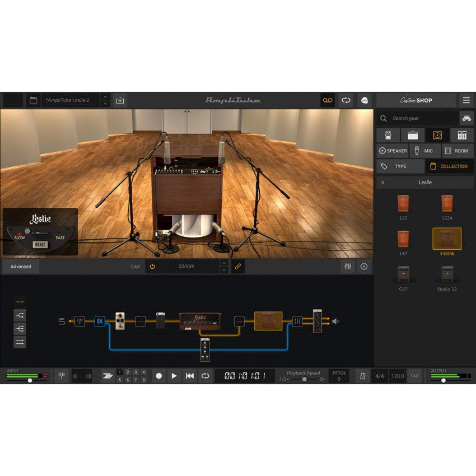Click the save preset download icon
Image resolution: width=476 pixels, height=476 pixels.
[x=120, y=100]
